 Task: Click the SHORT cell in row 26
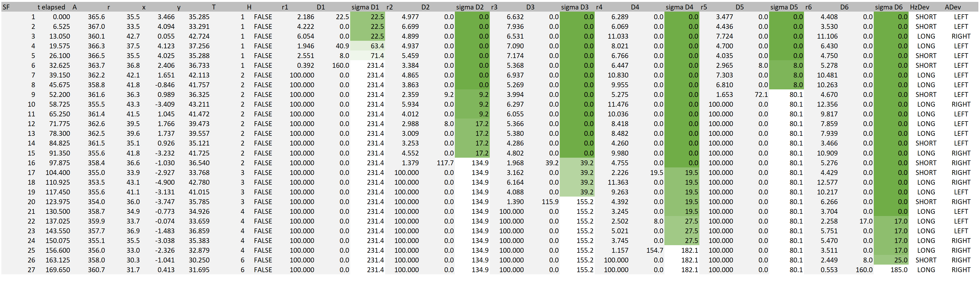(x=926, y=260)
